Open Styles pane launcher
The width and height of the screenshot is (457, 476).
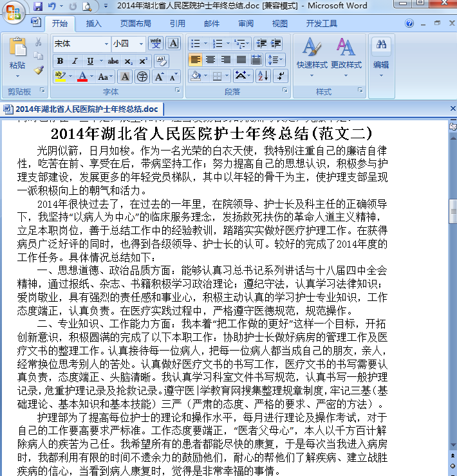pos(360,90)
